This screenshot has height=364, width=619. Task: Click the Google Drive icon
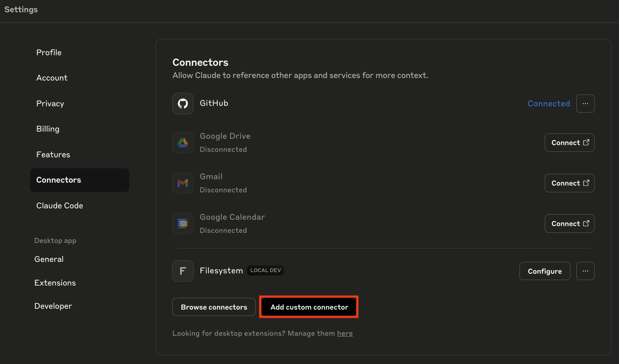(183, 143)
